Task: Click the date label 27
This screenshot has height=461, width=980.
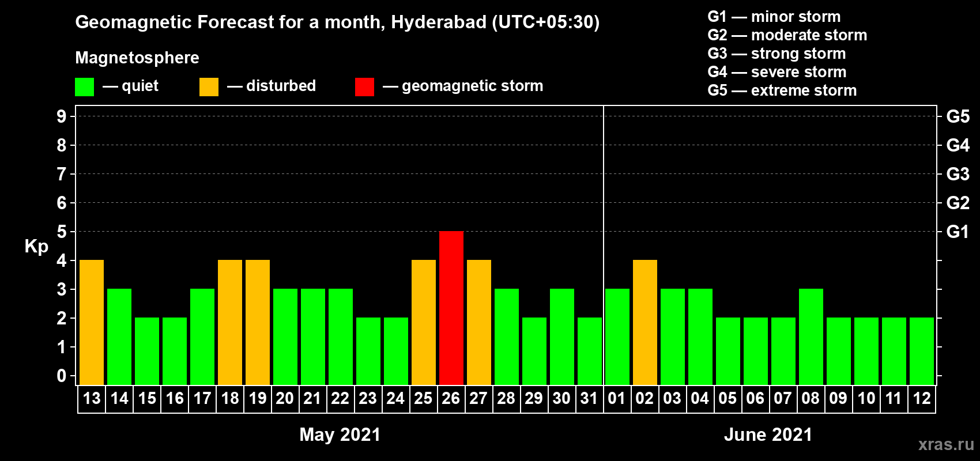Action: pos(478,398)
